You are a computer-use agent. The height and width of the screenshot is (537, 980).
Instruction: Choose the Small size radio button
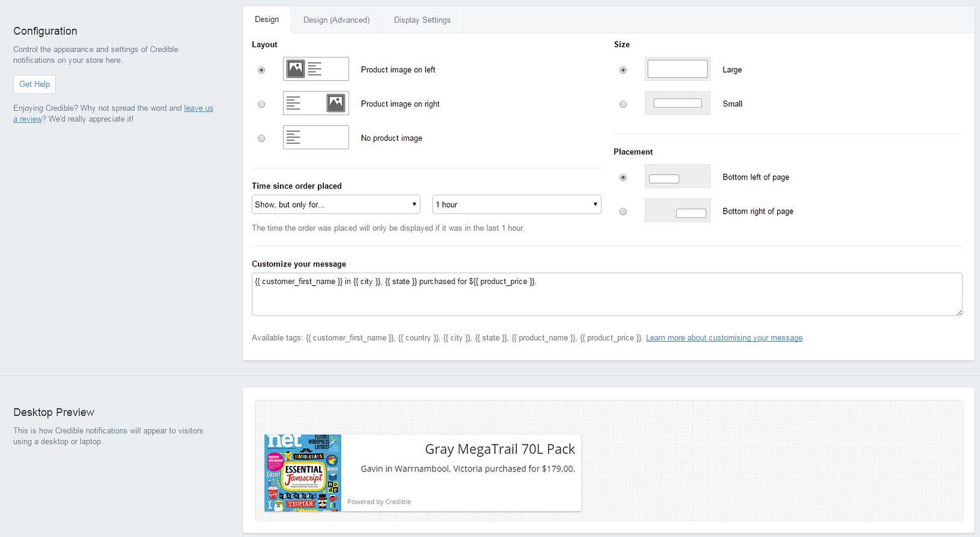pos(623,104)
